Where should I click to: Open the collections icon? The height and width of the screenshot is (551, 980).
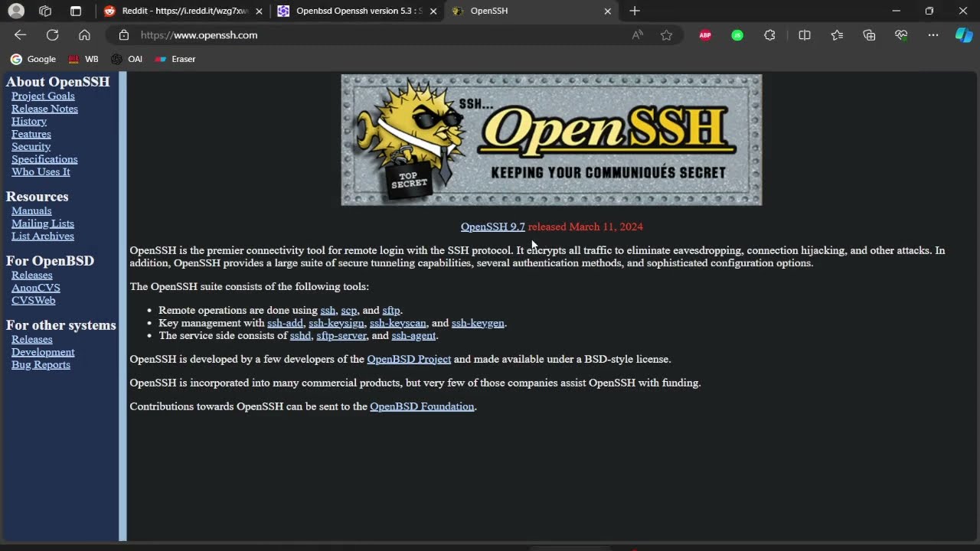tap(869, 35)
